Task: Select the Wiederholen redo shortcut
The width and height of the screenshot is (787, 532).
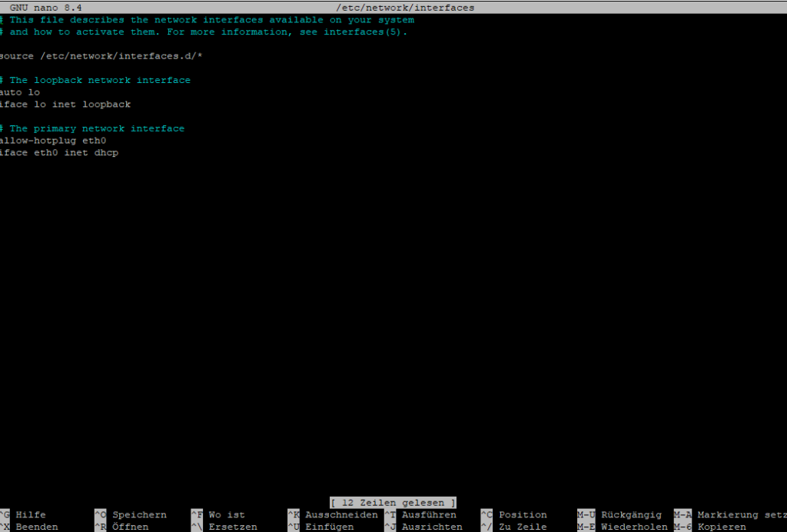Action: click(x=634, y=527)
